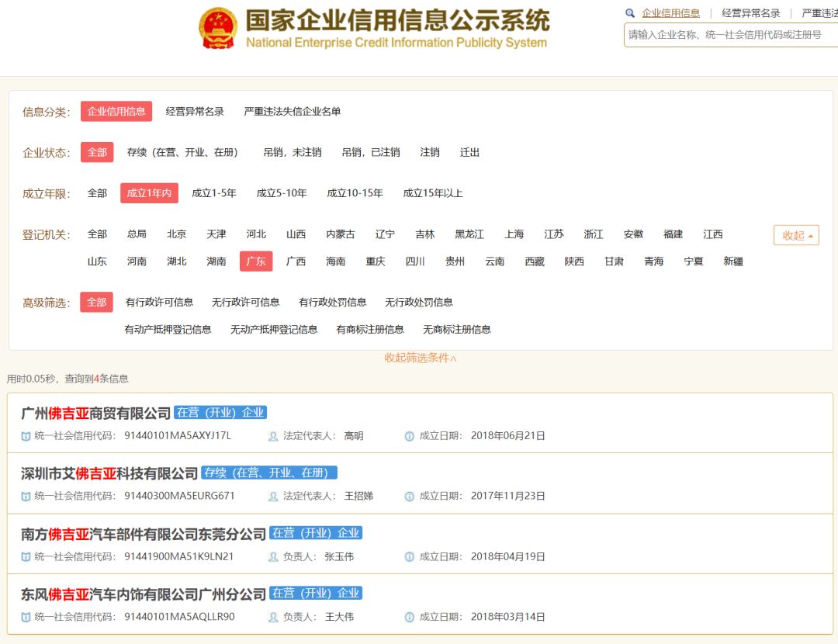Select 有行政处罚信息 advanced filter
Viewport: 838px width, 644px height.
pyautogui.click(x=333, y=302)
